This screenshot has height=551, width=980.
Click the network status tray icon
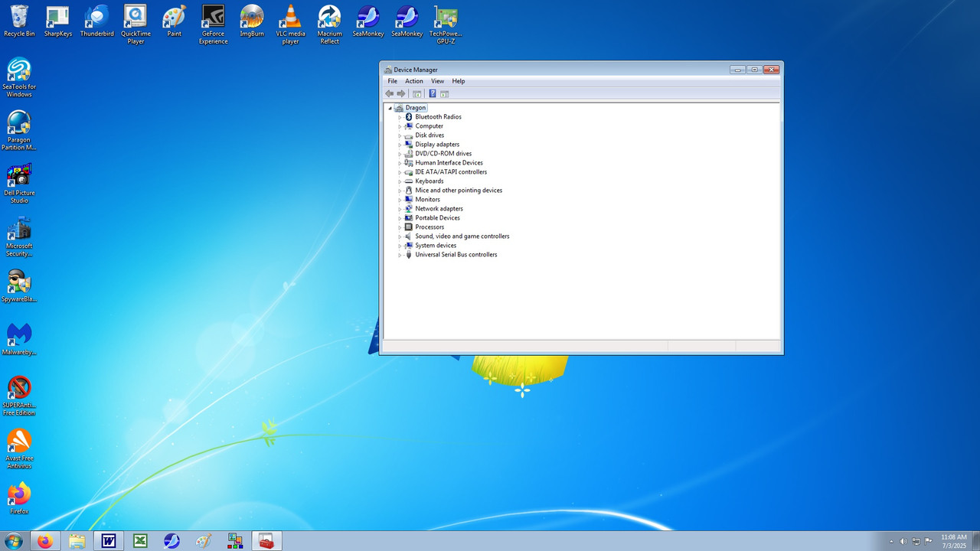coord(916,542)
